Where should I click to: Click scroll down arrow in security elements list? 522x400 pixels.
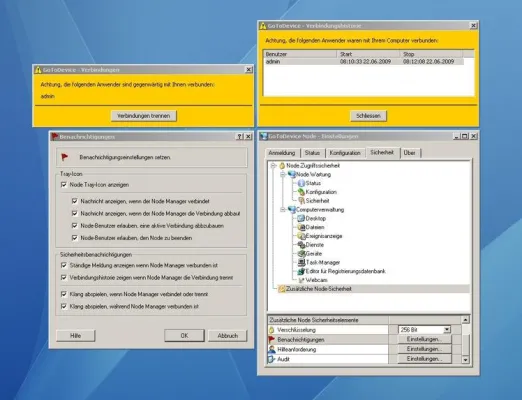coord(465,360)
